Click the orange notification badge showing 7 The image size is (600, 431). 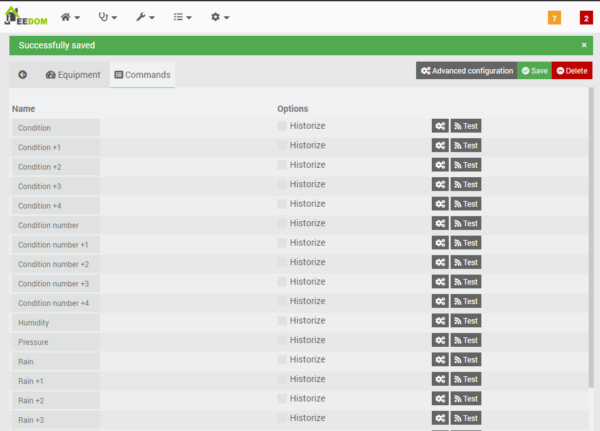point(554,18)
